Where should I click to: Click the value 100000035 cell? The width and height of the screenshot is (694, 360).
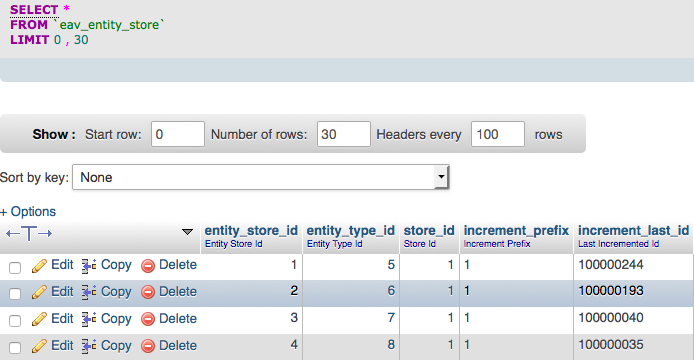click(611, 345)
